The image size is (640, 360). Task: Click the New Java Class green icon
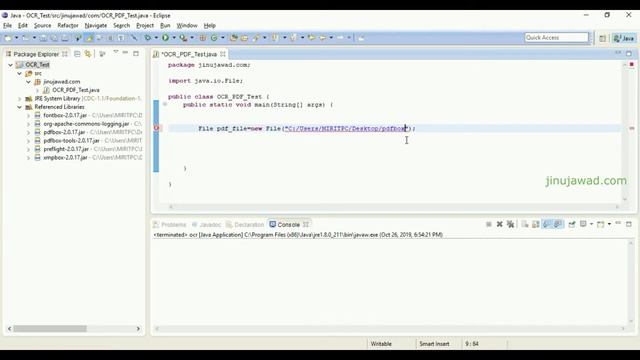214,38
